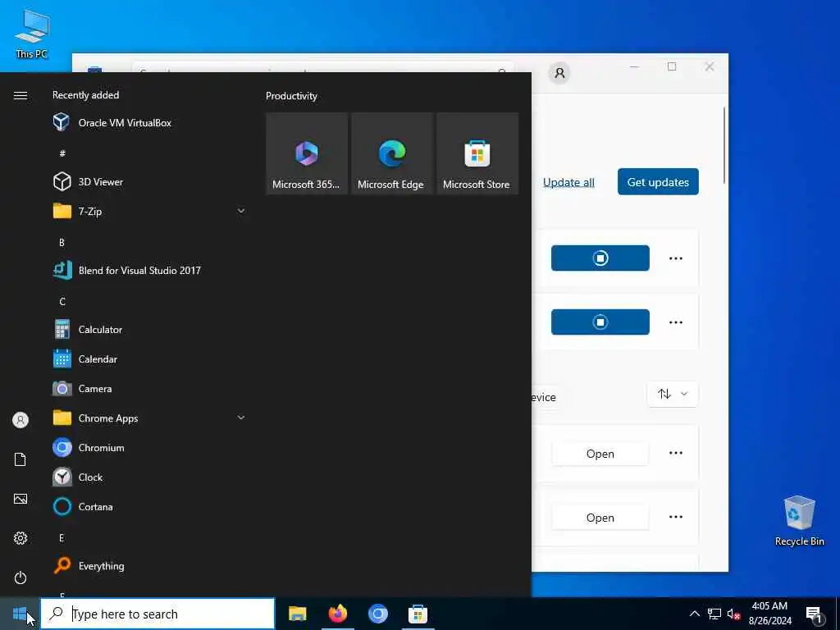Click the Productivity group heading

click(291, 96)
